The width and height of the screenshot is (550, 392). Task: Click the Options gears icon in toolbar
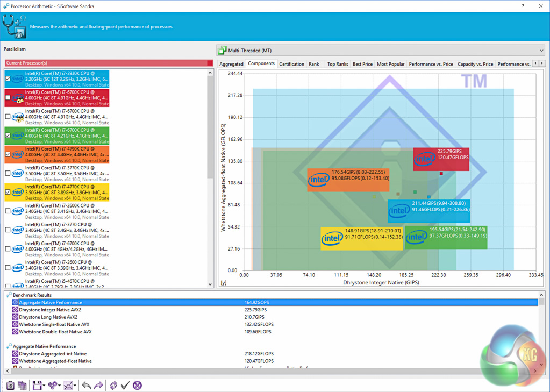point(52,385)
